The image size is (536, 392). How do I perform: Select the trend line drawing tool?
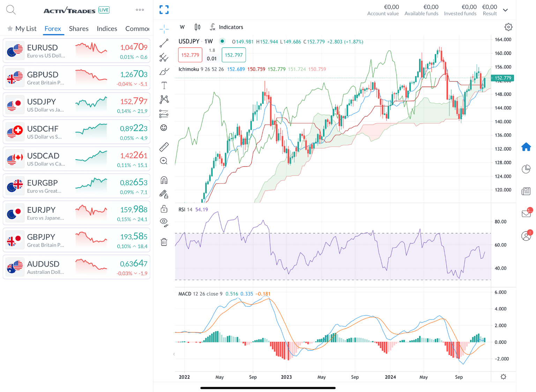pyautogui.click(x=164, y=43)
